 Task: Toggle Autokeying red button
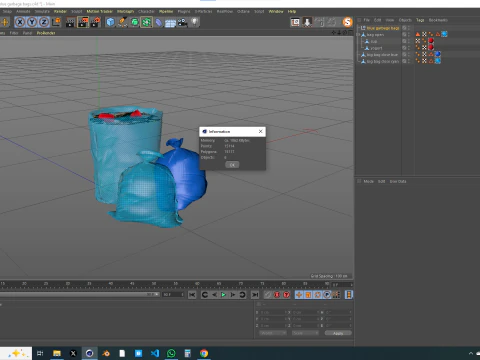286,295
